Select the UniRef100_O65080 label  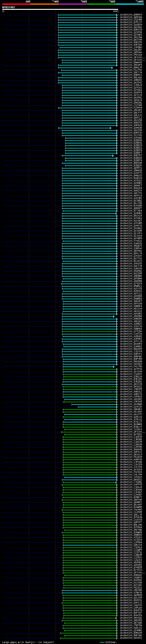(x=131, y=52)
